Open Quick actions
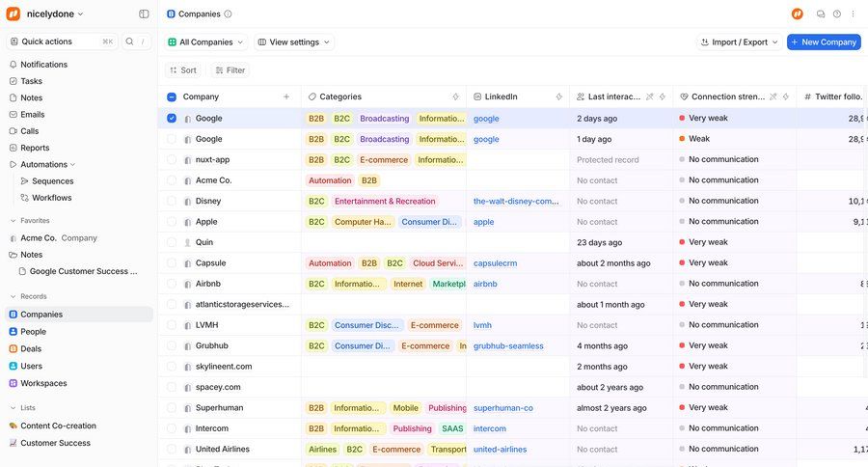 click(62, 41)
